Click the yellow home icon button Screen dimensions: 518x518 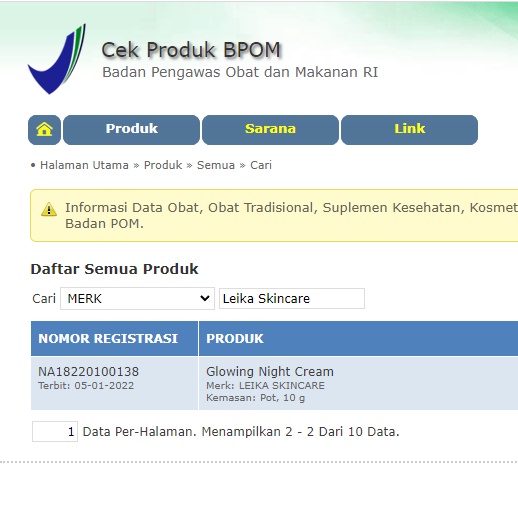(44, 130)
